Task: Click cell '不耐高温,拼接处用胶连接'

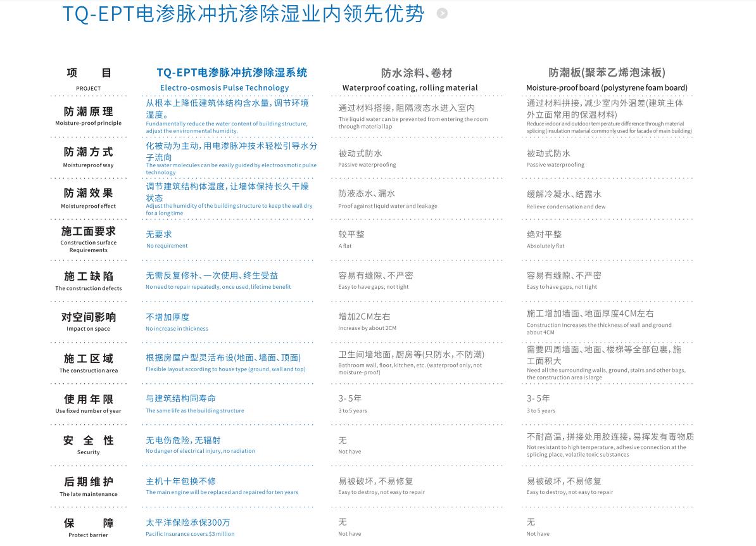Action: pos(610,436)
